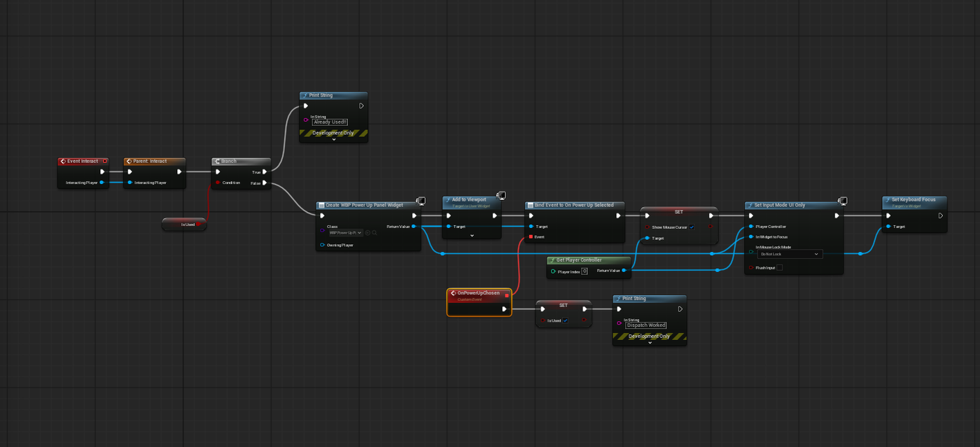Click monitor icon on Add to Viewport node

tap(501, 196)
